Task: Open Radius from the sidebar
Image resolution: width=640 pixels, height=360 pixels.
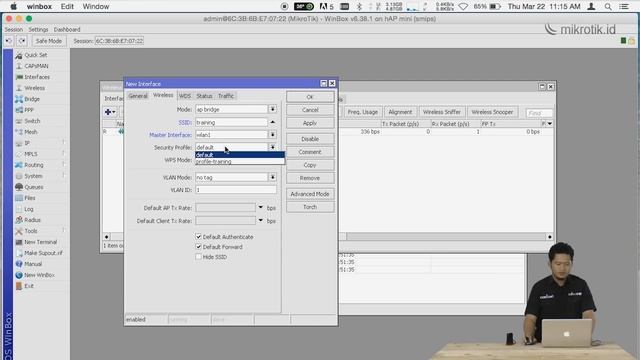Action: pos(32,220)
